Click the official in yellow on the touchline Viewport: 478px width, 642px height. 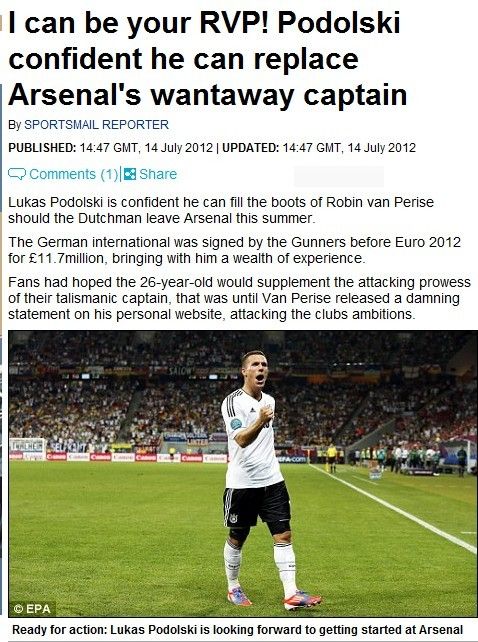332,458
